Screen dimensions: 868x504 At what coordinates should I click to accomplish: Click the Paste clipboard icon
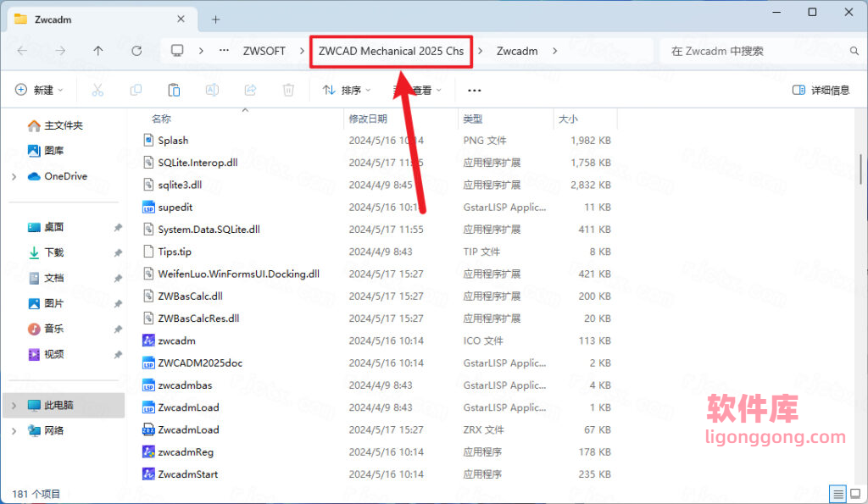tap(174, 90)
